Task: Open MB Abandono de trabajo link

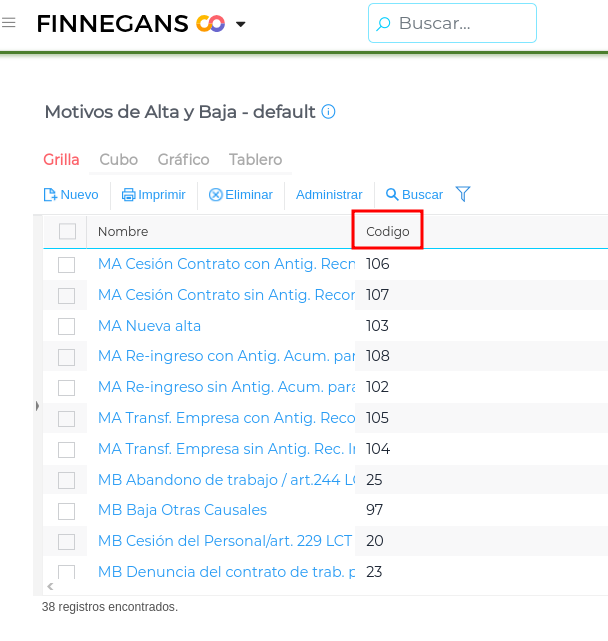Action: 227,480
